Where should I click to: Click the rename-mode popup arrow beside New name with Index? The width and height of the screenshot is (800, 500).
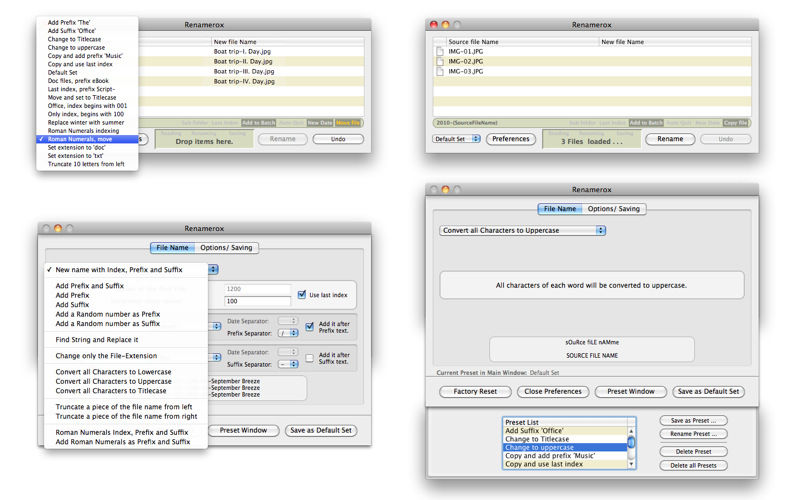tap(213, 269)
